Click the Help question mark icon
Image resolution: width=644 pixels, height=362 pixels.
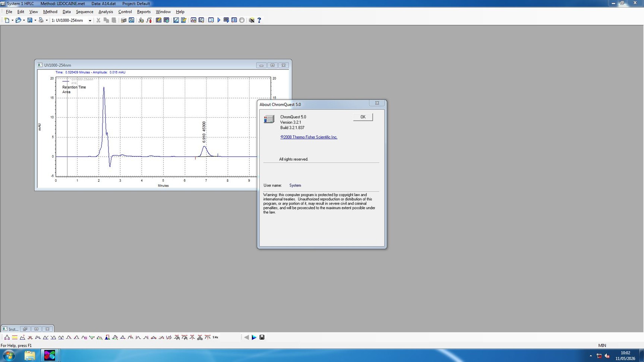pyautogui.click(x=259, y=20)
